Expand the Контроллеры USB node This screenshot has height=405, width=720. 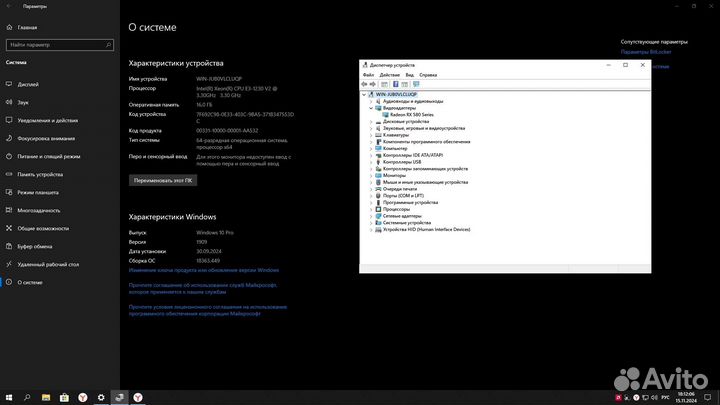(x=372, y=162)
